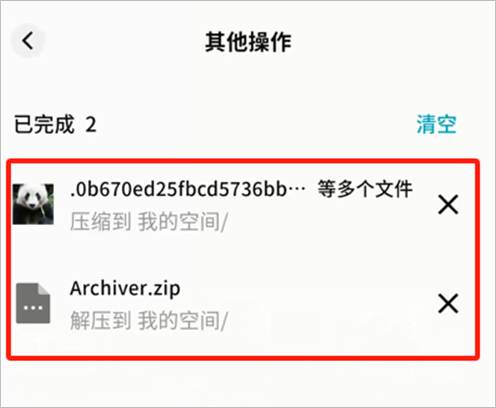Open the gray Archiver.zip file icon
496x408 pixels.
click(x=33, y=303)
